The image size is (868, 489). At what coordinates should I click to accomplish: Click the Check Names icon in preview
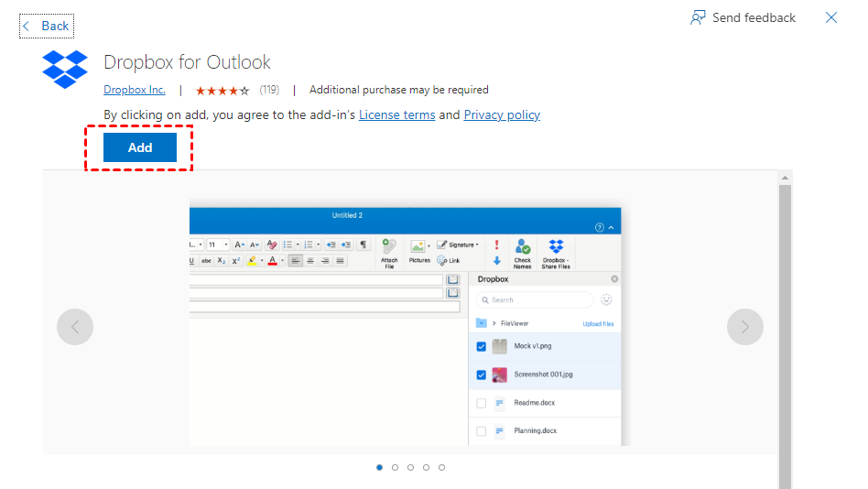(x=522, y=247)
